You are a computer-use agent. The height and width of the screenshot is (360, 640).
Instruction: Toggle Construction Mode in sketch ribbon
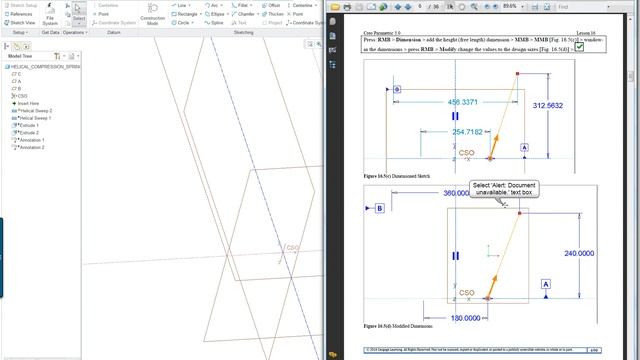152,14
